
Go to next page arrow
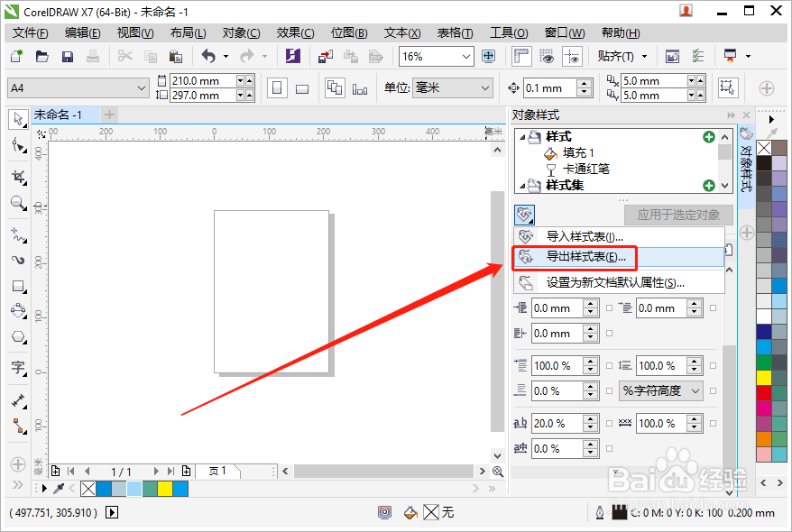pyautogui.click(x=156, y=472)
